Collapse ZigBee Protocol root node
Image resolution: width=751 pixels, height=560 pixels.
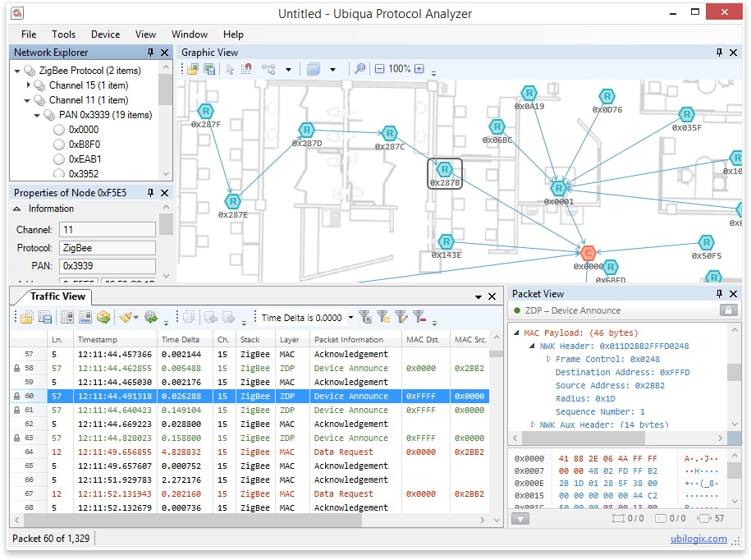click(17, 71)
